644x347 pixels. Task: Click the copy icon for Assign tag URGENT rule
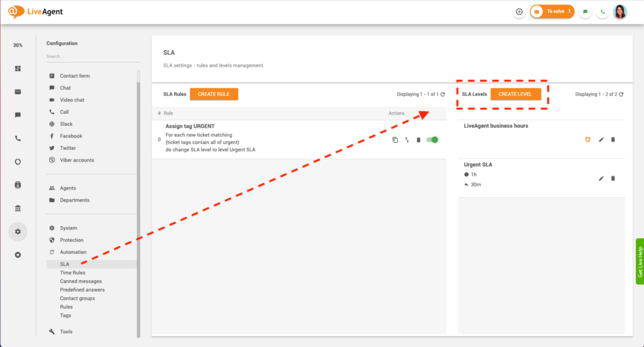click(395, 140)
